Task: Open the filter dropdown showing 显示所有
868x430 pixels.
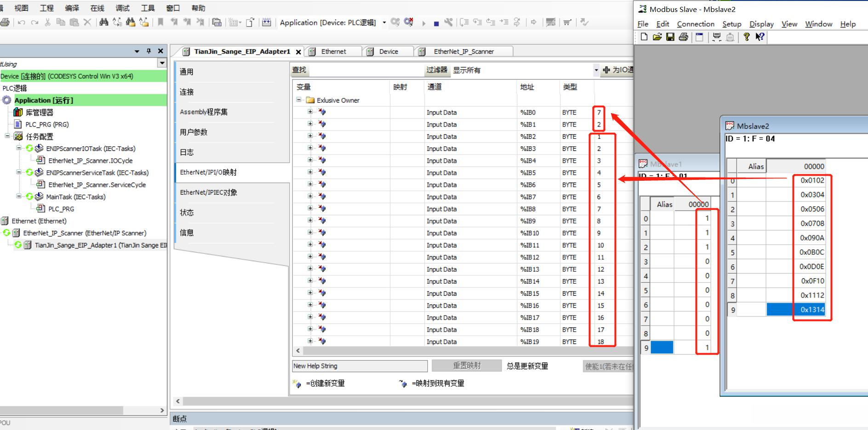Action: click(x=596, y=70)
